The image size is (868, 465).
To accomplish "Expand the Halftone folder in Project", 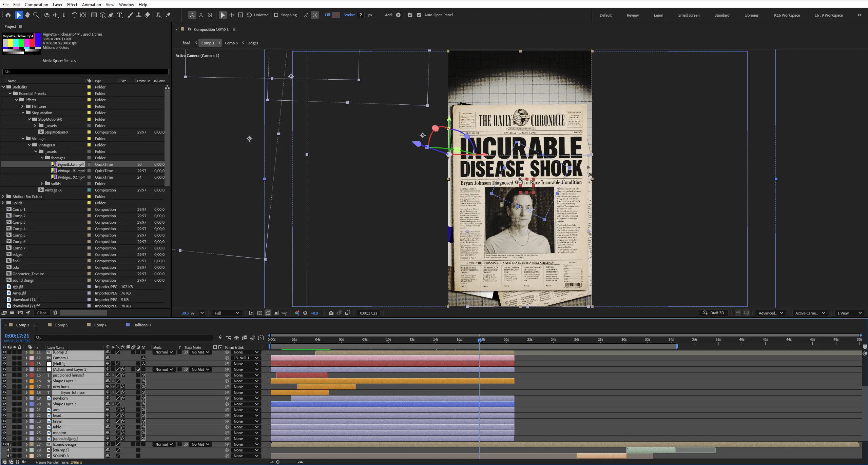I will pos(23,106).
